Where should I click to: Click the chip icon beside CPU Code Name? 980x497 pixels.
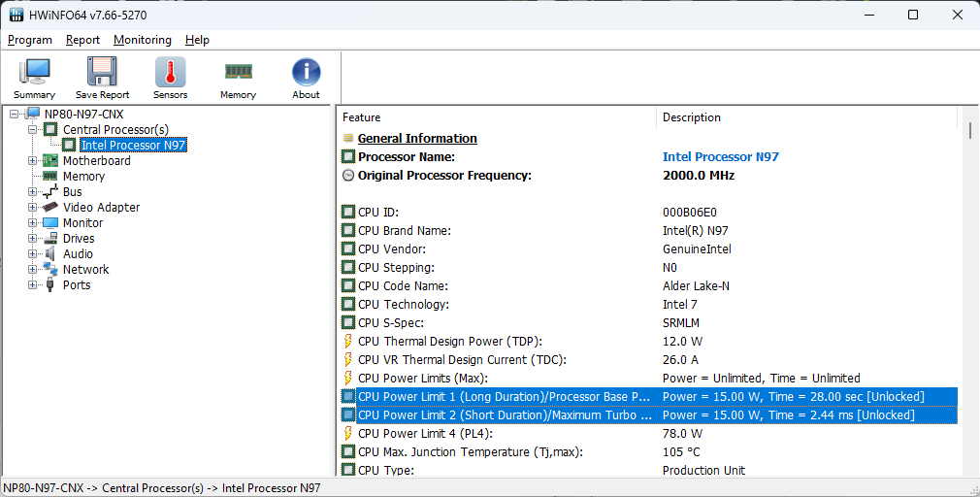pos(348,285)
